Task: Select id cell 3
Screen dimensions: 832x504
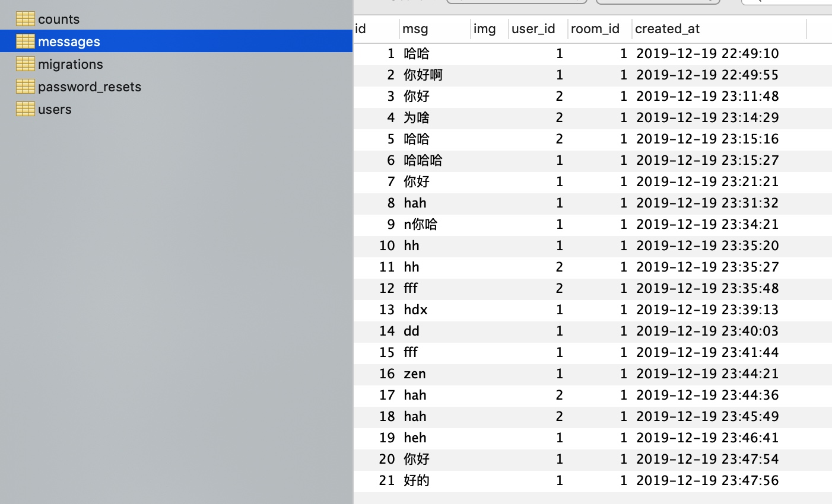Action: pyautogui.click(x=391, y=96)
